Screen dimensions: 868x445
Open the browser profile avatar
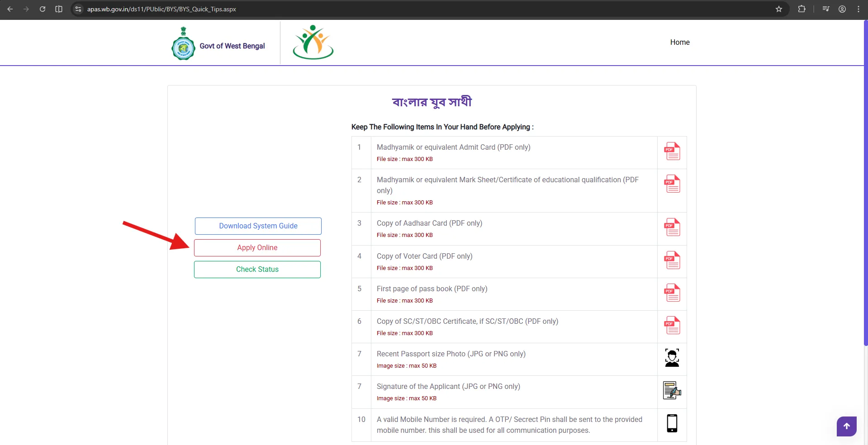[x=842, y=9]
